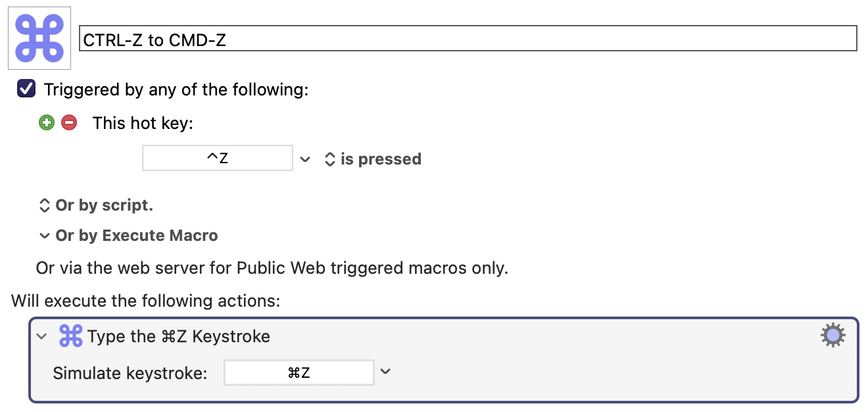The height and width of the screenshot is (412, 868).
Task: Click the red remove trigger button
Action: coord(69,122)
